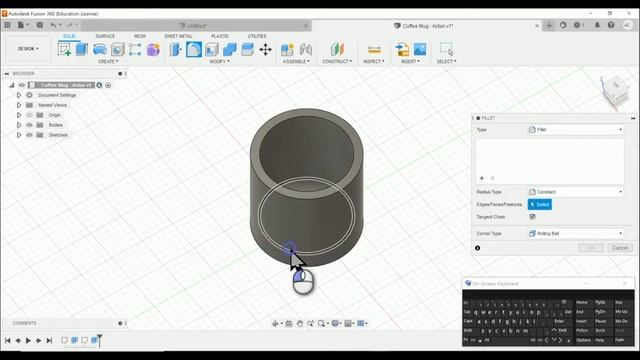Switch to the PLASTIC tab

click(220, 36)
